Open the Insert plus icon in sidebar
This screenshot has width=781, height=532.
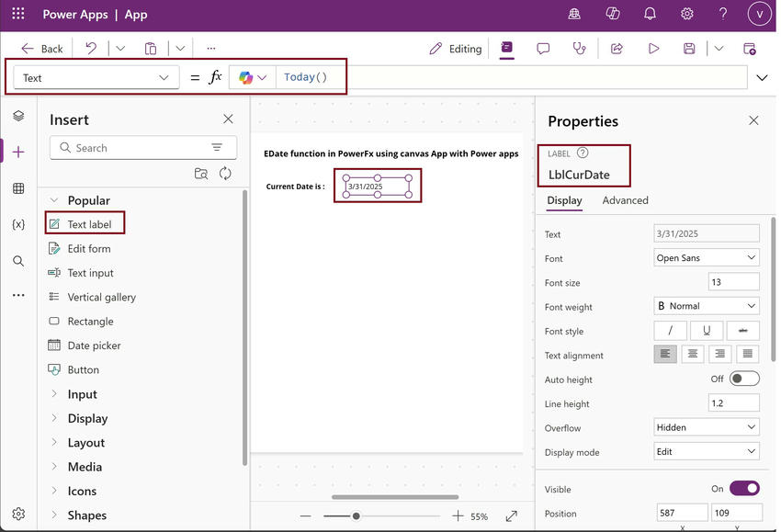click(18, 152)
